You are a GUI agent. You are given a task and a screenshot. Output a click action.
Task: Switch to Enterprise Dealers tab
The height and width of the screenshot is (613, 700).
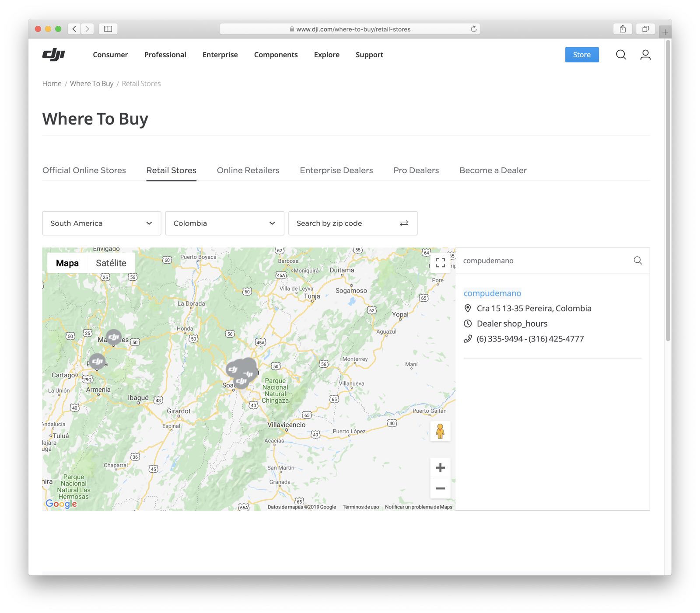(336, 171)
